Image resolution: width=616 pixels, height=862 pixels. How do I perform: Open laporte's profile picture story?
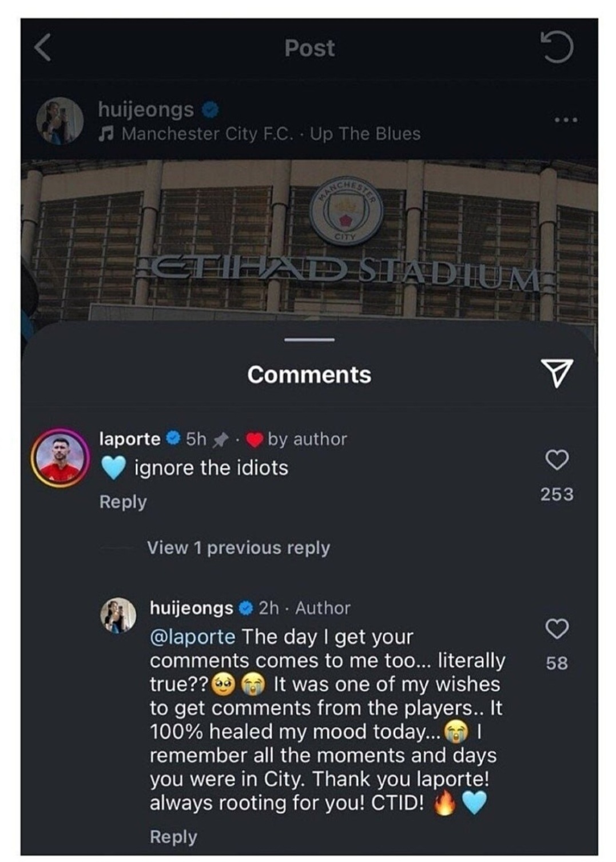pyautogui.click(x=59, y=457)
